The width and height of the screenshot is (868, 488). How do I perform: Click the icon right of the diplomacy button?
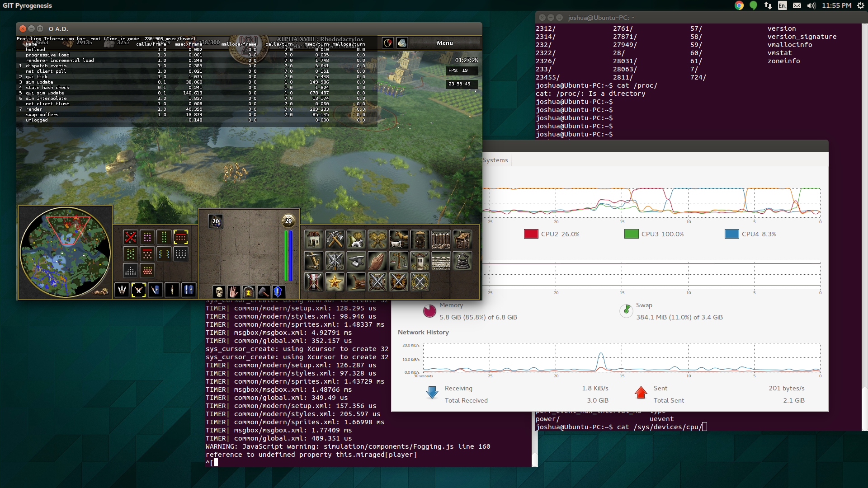tap(402, 43)
